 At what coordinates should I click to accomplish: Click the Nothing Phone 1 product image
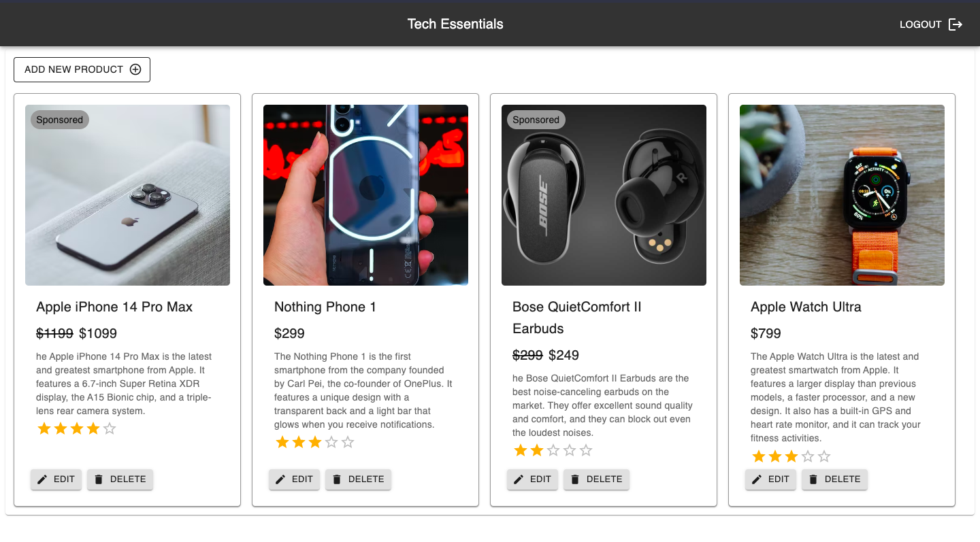[365, 194]
